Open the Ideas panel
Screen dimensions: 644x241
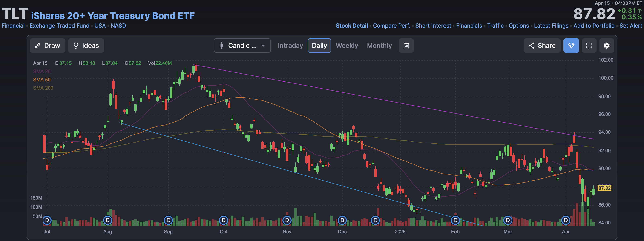(86, 46)
